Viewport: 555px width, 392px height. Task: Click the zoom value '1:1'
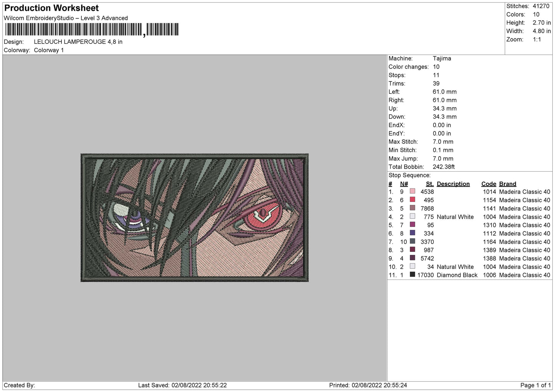(537, 40)
